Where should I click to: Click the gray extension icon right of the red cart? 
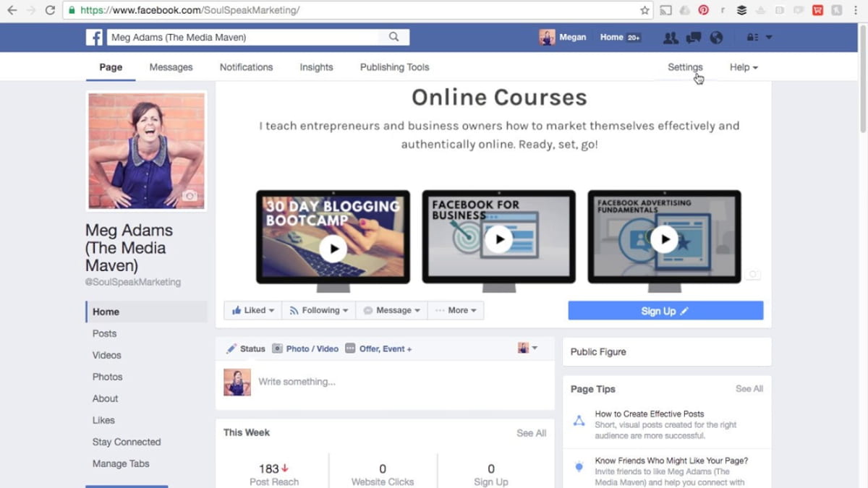point(837,10)
